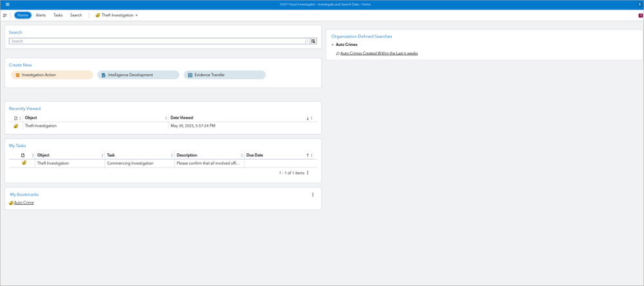The image size is (644, 286).
Task: Click the Auto Crime bookmark icon
Action: point(11,203)
